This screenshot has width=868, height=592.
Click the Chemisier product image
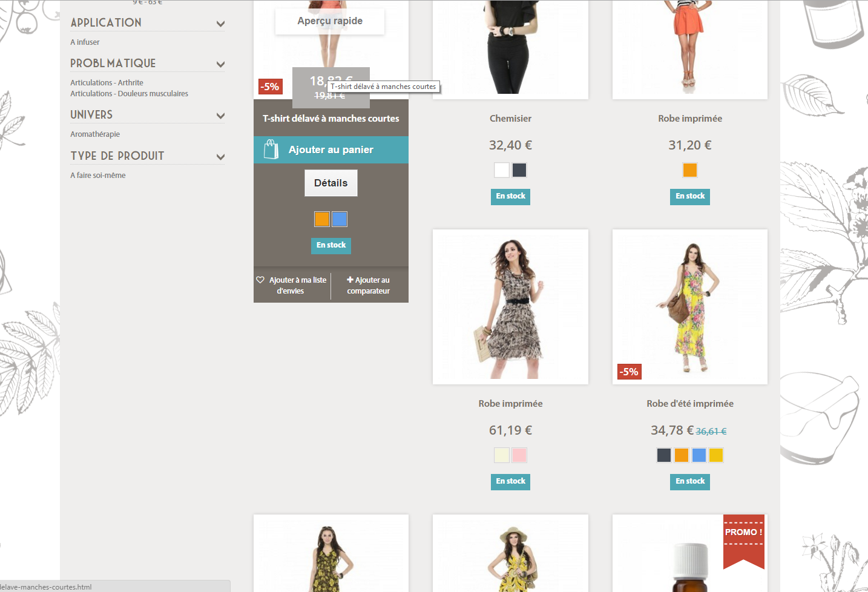tap(510, 48)
